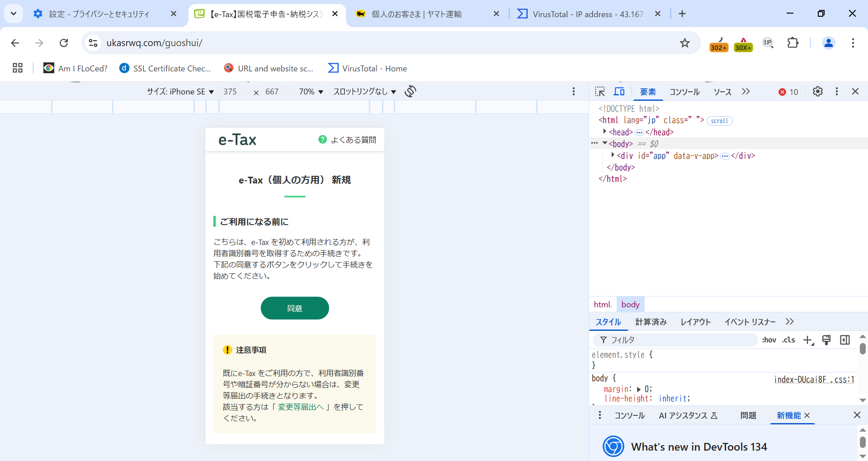Open DevTools customize three-dot menu
The width and height of the screenshot is (868, 461).
[837, 91]
